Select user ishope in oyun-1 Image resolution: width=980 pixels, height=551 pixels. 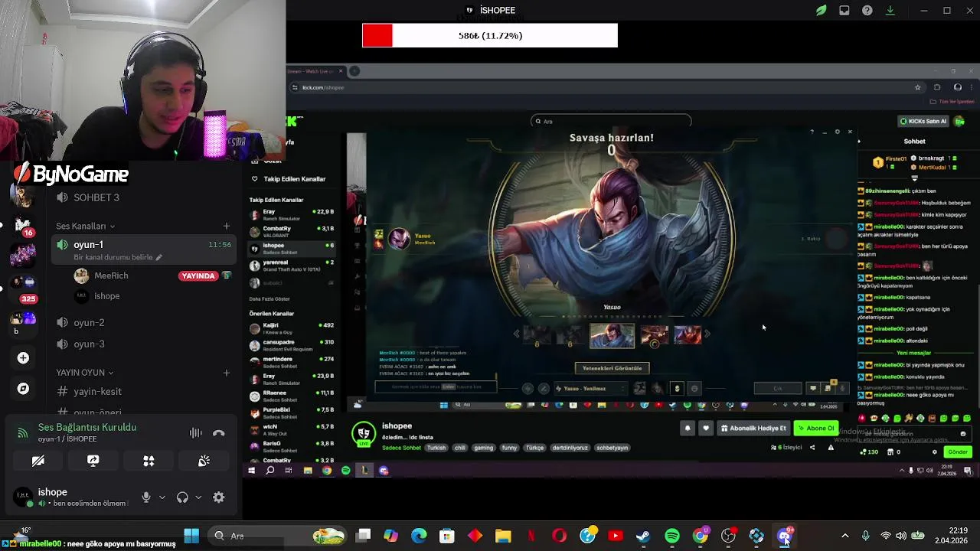106,296
